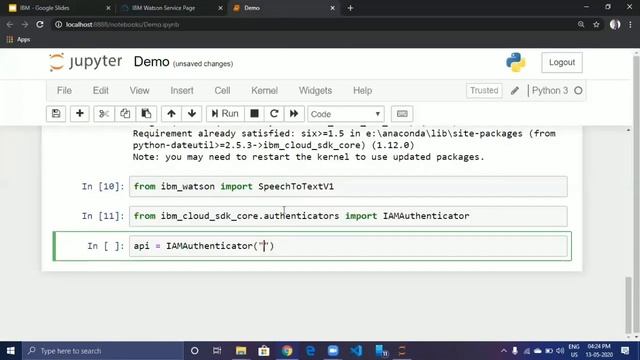The image size is (640, 360).
Task: Open the Widgets menu
Action: click(x=315, y=91)
